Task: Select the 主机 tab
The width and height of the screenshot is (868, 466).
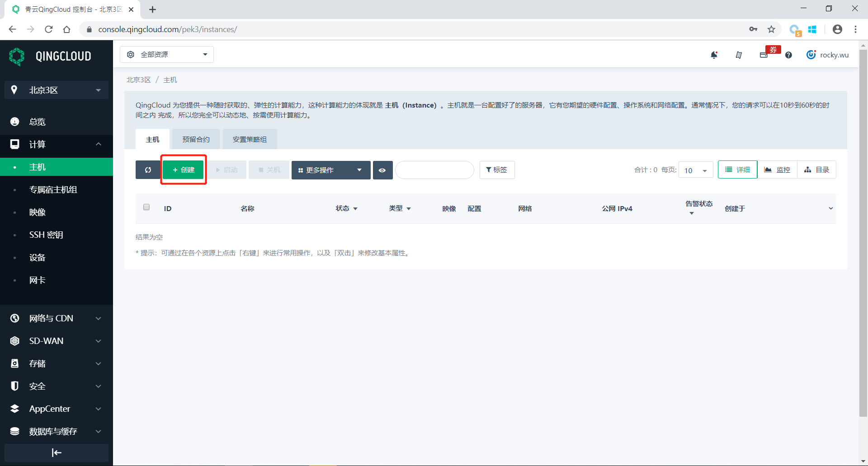Action: (x=152, y=139)
